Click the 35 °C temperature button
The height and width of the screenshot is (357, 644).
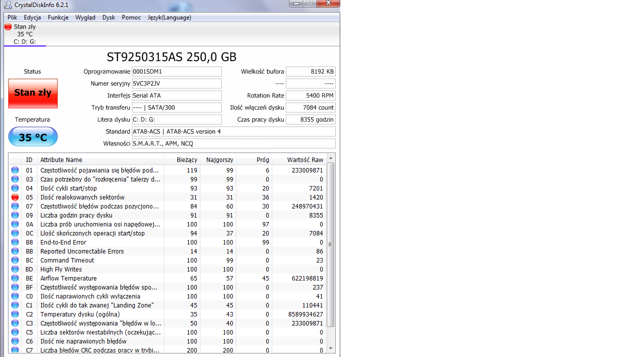[x=33, y=136]
